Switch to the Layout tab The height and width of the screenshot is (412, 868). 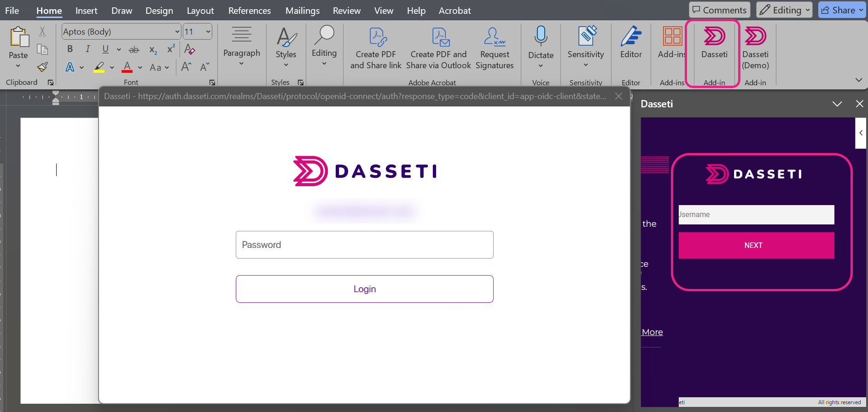pos(200,11)
